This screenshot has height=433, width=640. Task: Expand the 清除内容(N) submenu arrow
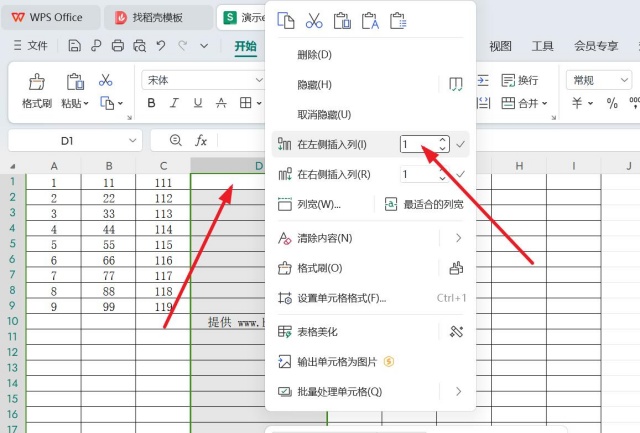[x=458, y=238]
